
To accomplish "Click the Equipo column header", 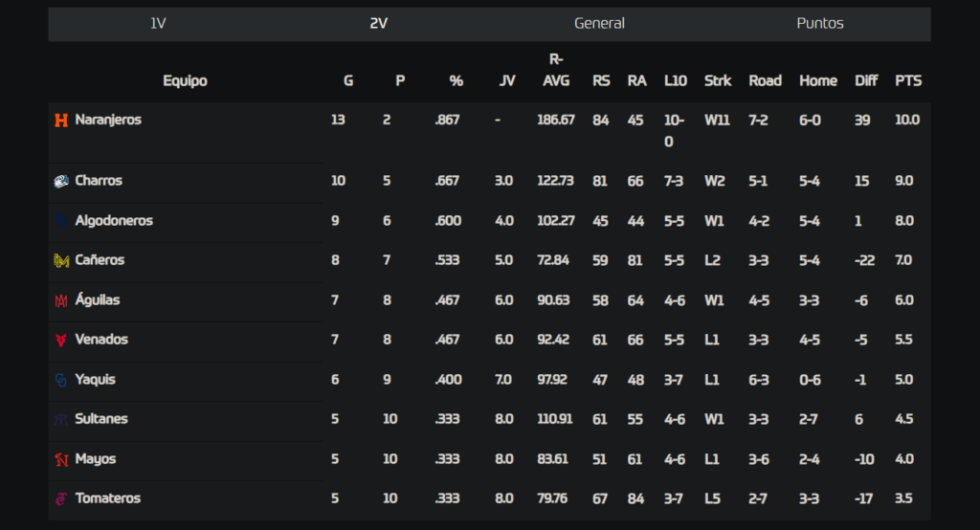I will (x=185, y=80).
